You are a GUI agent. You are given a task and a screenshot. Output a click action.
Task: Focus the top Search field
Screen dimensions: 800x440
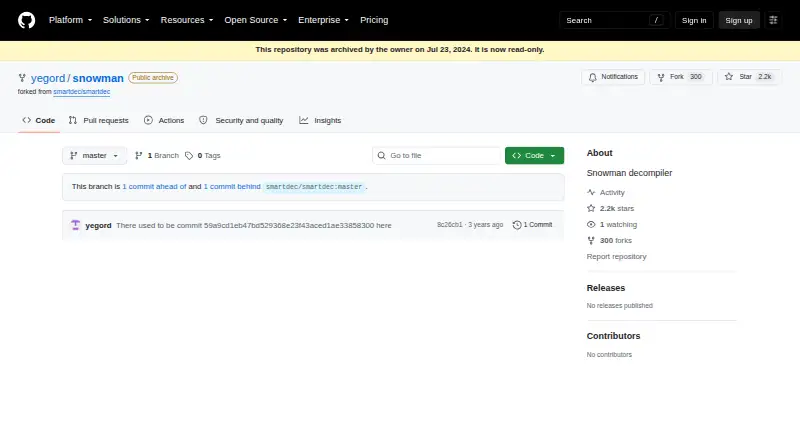pos(614,20)
